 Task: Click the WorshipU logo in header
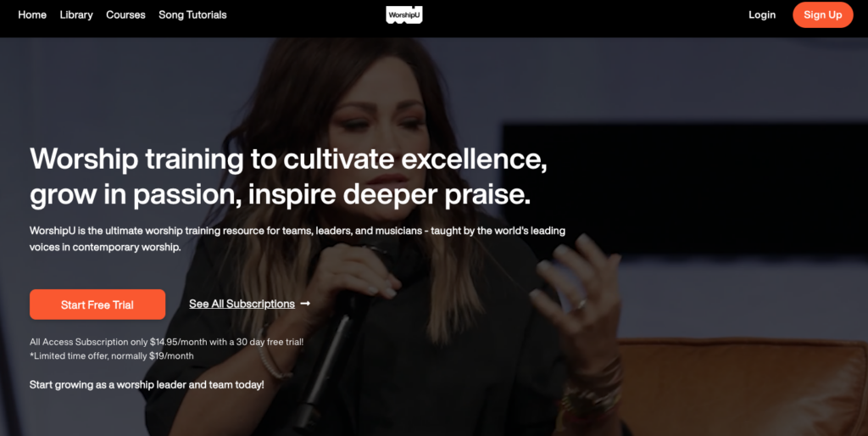(404, 15)
